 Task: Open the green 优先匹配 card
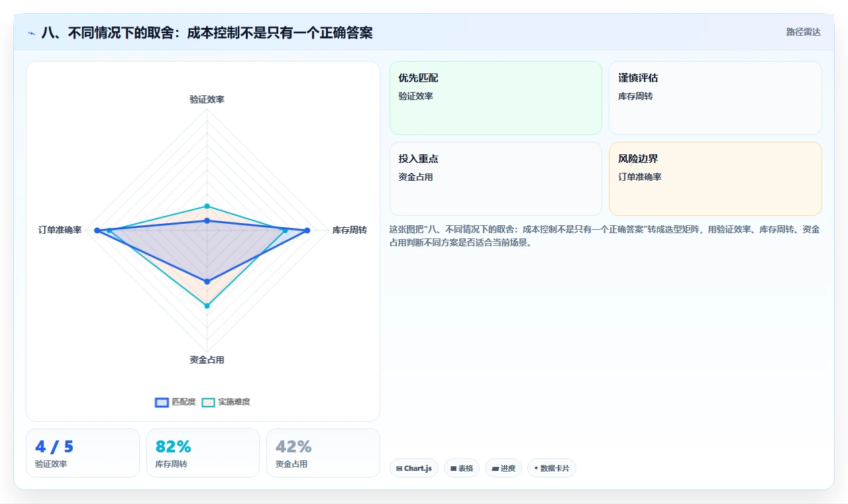[x=496, y=98]
